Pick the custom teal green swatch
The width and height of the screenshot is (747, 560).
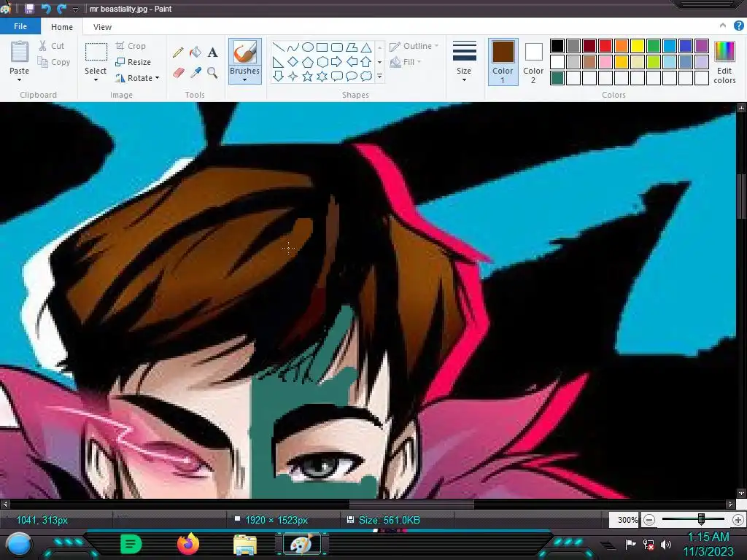(557, 77)
